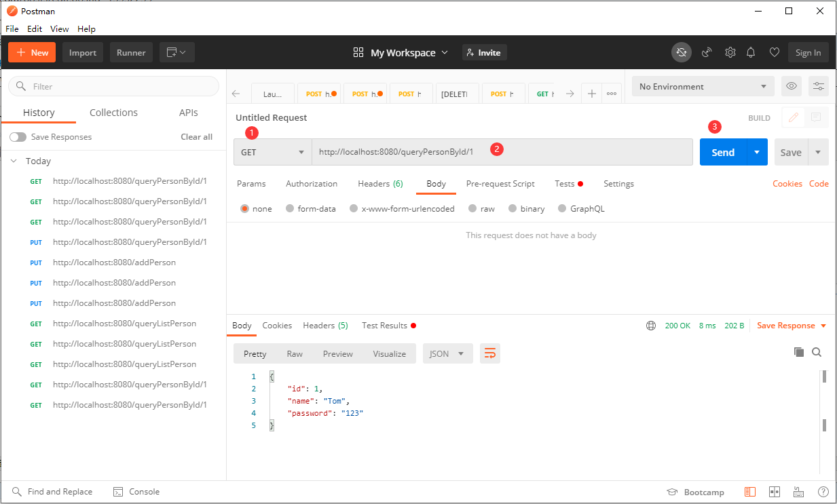Click the globe network icon in response bar
Screen dimensions: 837x504
tap(651, 326)
